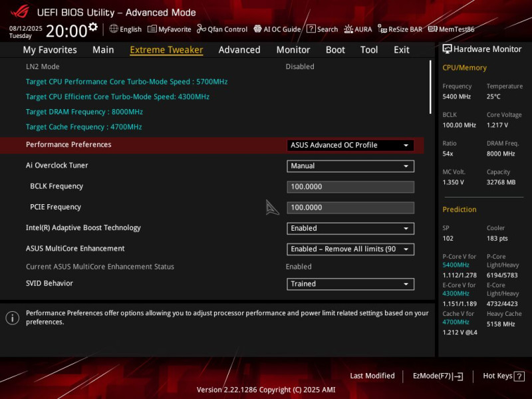Click the Prediction section heading
This screenshot has height=399, width=532.
[460, 209]
